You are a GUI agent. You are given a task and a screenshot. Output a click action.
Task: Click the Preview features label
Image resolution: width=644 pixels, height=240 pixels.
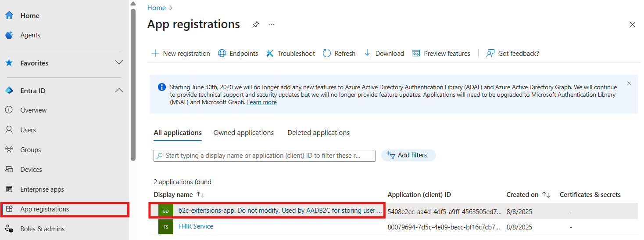pos(447,54)
